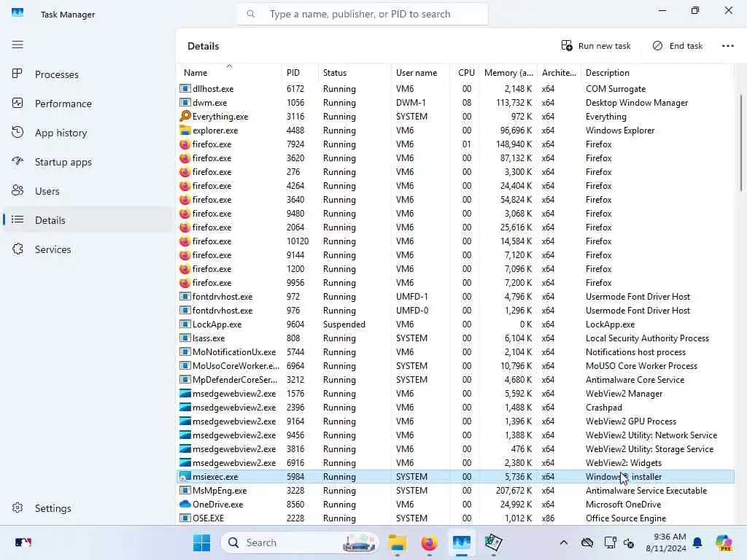This screenshot has width=747, height=560.
Task: Click the Task Manager taskbar icon
Action: click(462, 542)
